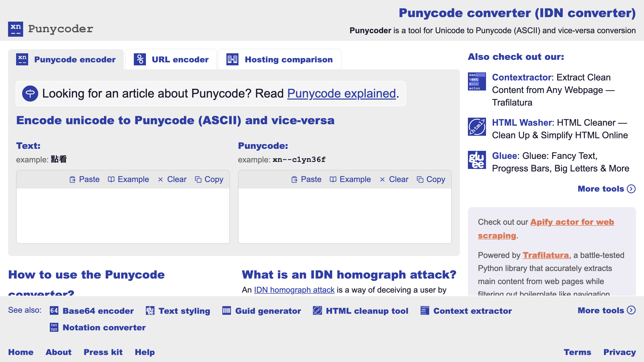644x362 pixels.
Task: Click inside the Text input area
Action: [x=123, y=216]
